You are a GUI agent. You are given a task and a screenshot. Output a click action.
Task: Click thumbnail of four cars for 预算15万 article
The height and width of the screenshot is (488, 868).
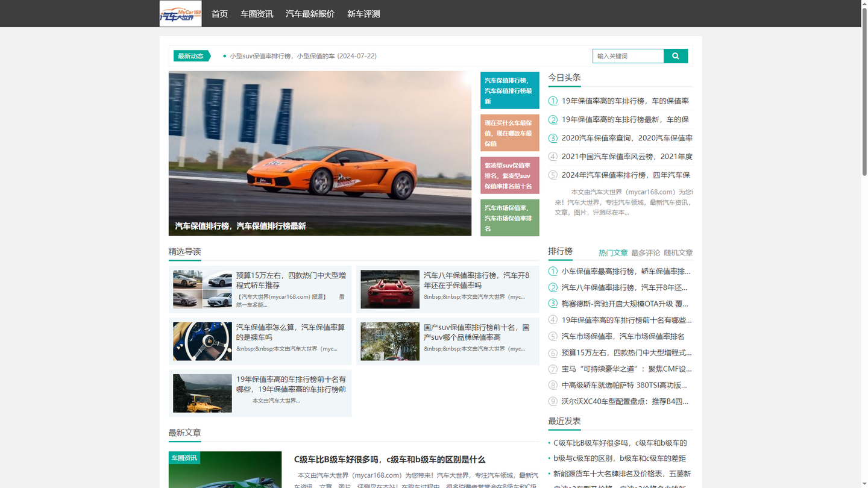[x=203, y=289]
